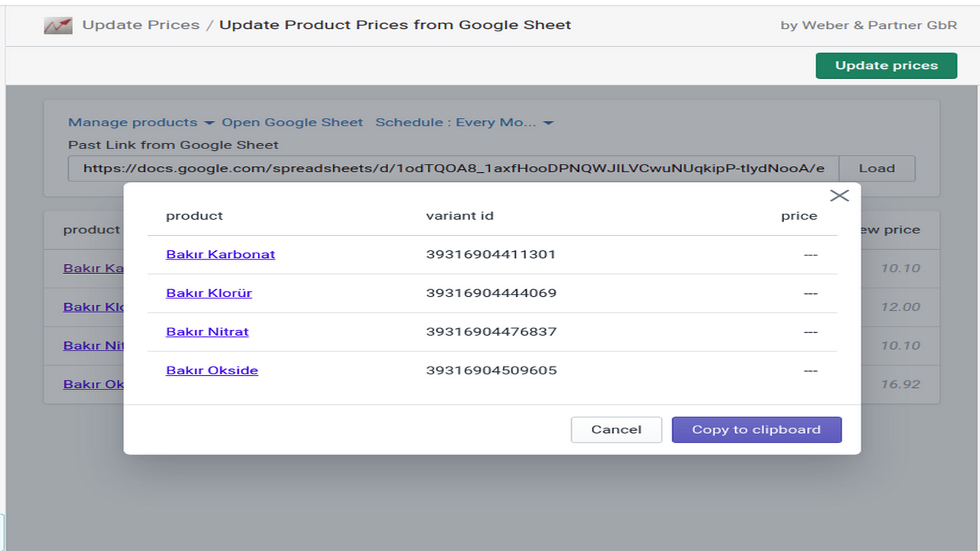The height and width of the screenshot is (551, 980).
Task: Click the Update Product Prices page title
Action: pyautogui.click(x=394, y=24)
